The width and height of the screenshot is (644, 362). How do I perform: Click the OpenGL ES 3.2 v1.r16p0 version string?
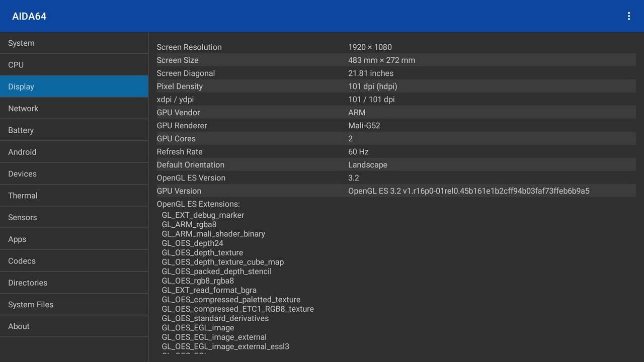[469, 191]
